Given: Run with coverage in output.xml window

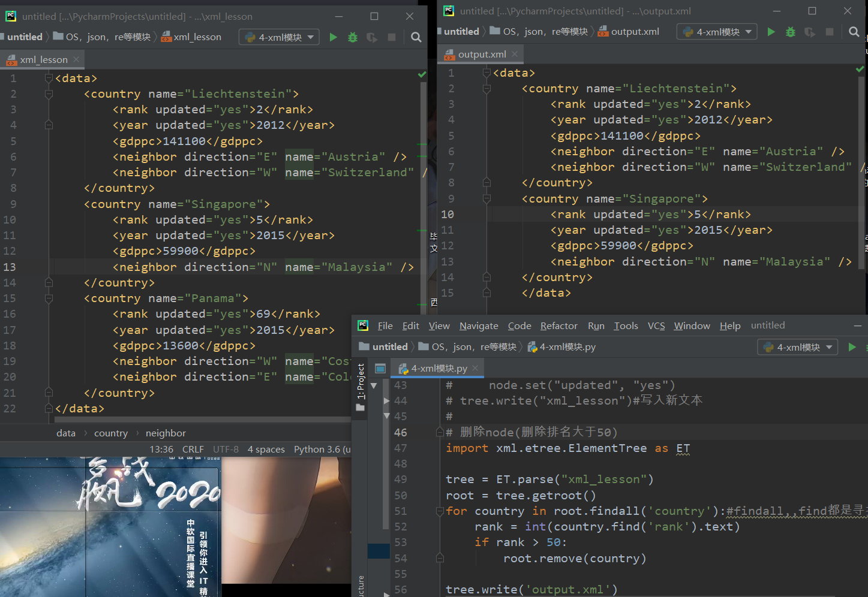Looking at the screenshot, I should tap(810, 32).
